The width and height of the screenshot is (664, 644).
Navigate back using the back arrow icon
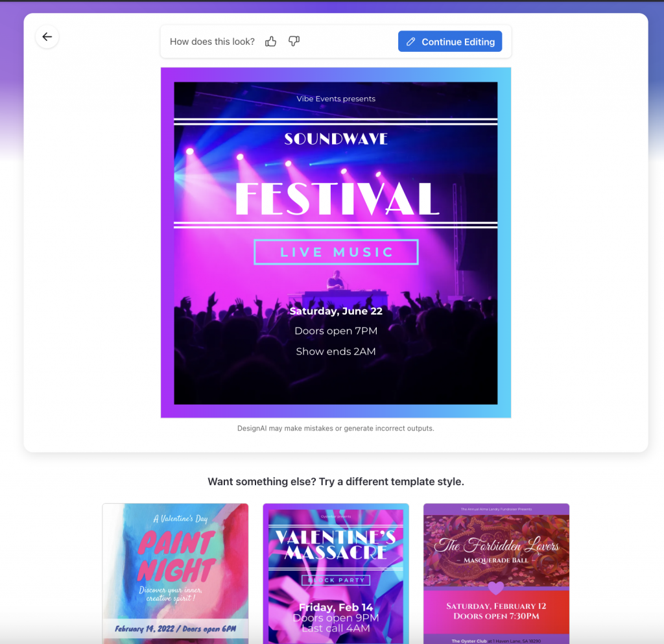(x=47, y=37)
